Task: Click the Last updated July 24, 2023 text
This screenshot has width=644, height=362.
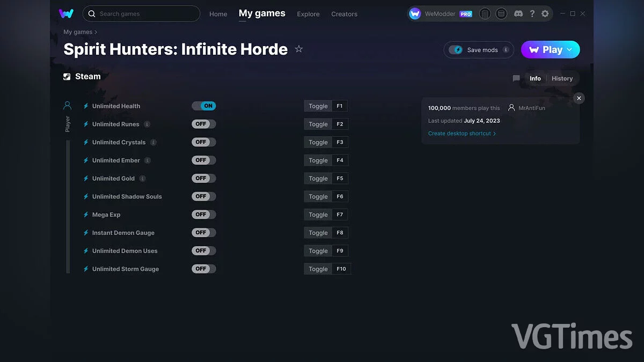Action: (464, 121)
